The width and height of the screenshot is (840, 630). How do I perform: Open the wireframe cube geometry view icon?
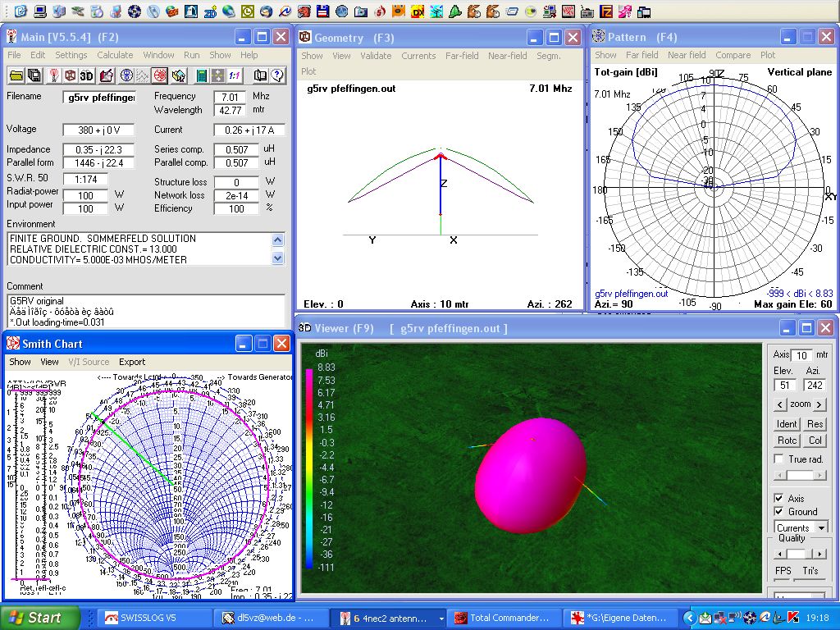coord(70,75)
